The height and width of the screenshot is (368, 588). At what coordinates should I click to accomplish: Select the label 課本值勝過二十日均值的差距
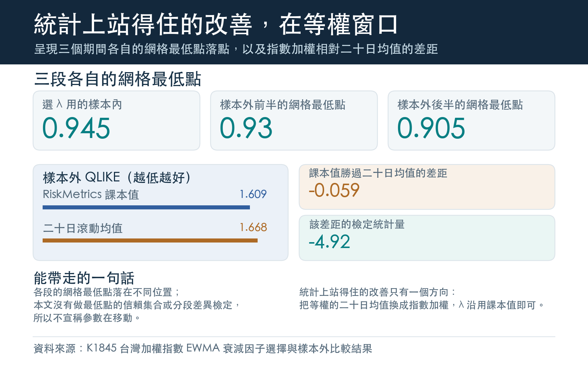click(378, 173)
